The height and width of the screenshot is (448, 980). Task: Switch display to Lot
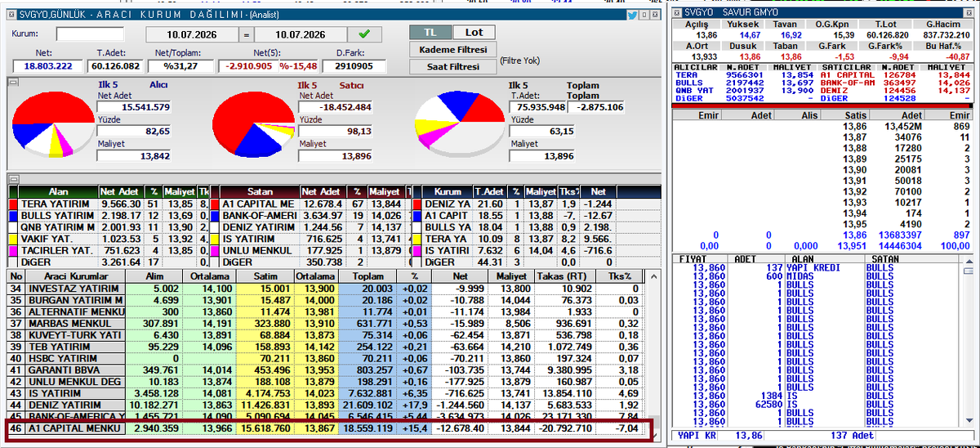coord(474,32)
